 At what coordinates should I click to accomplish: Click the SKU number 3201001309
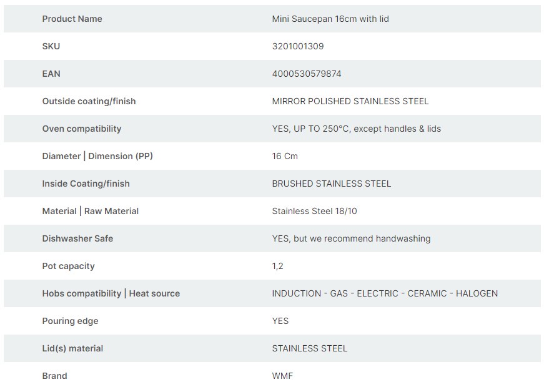pos(298,46)
